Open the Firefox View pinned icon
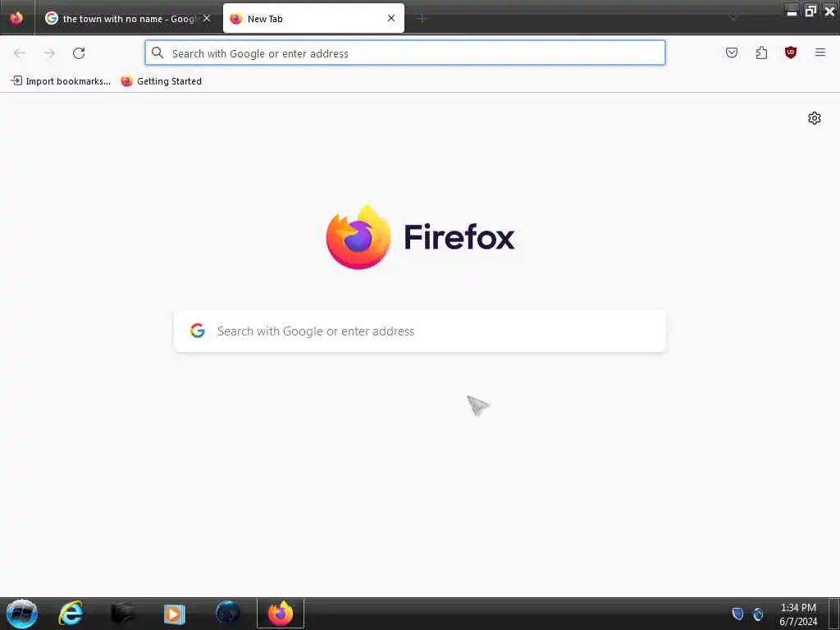Image resolution: width=840 pixels, height=630 pixels. point(16,18)
